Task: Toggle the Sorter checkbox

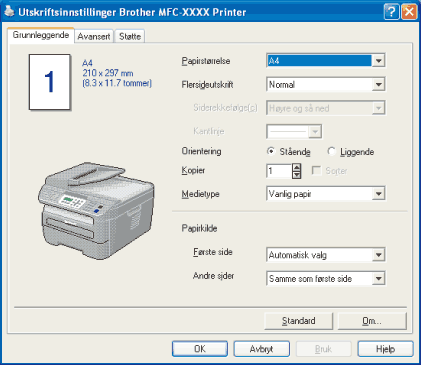Action: coord(316,171)
